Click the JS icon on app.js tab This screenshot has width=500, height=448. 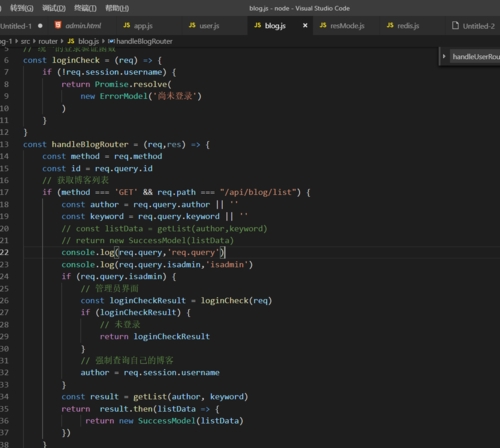pos(127,25)
